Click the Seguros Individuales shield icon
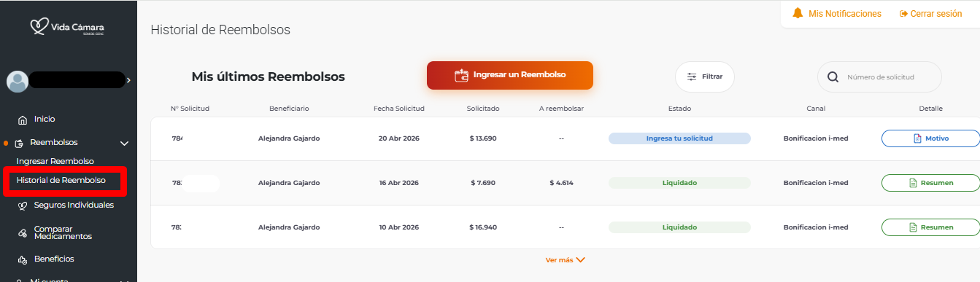 click(22, 206)
